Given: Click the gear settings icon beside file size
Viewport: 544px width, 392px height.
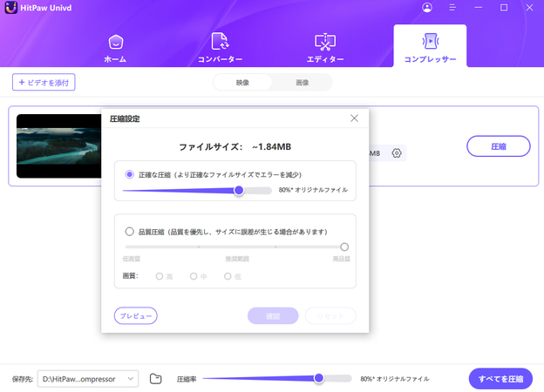Looking at the screenshot, I should [397, 153].
